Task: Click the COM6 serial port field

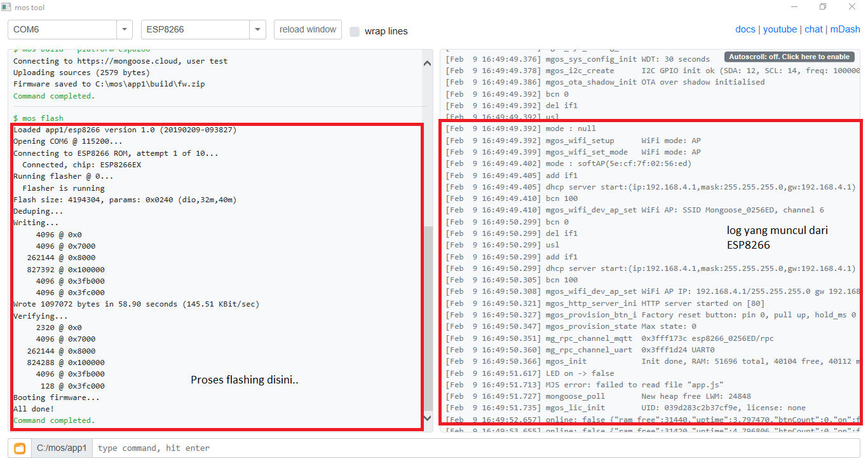Action: tap(62, 30)
